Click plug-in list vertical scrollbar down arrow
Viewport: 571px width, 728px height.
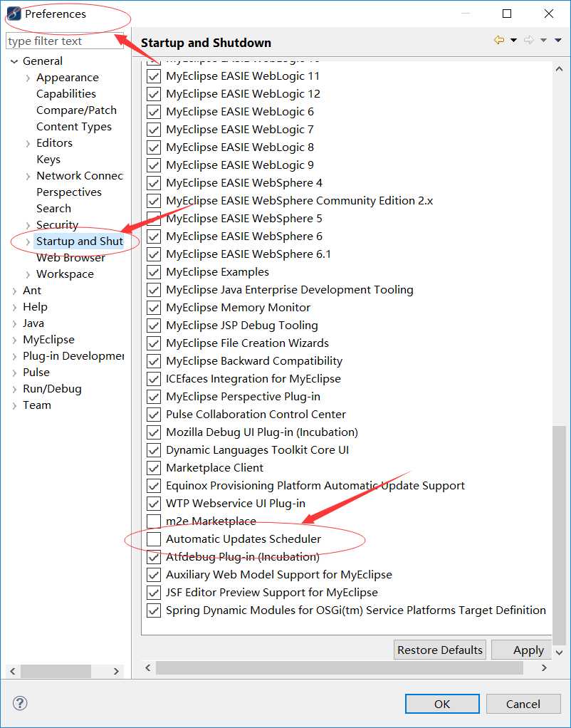559,652
